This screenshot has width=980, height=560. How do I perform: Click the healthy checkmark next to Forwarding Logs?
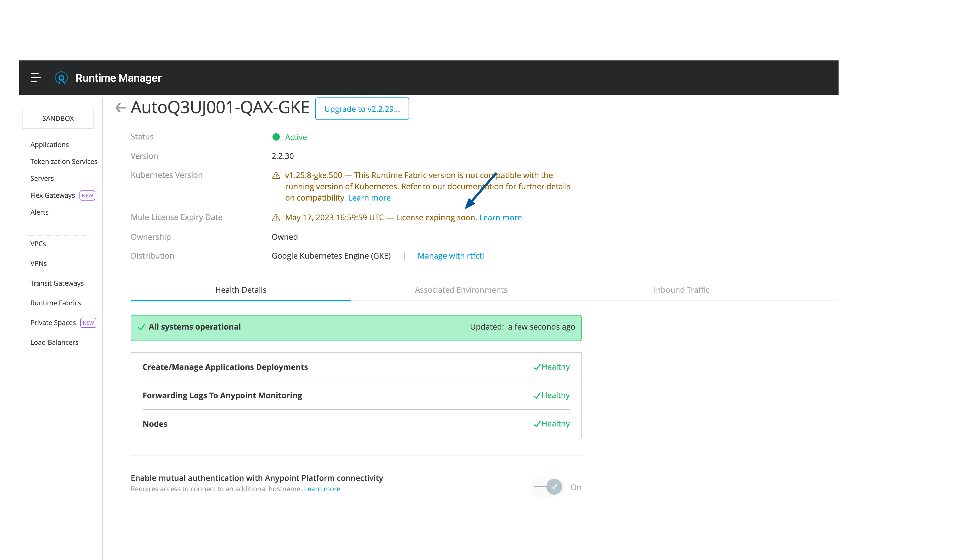coord(536,395)
